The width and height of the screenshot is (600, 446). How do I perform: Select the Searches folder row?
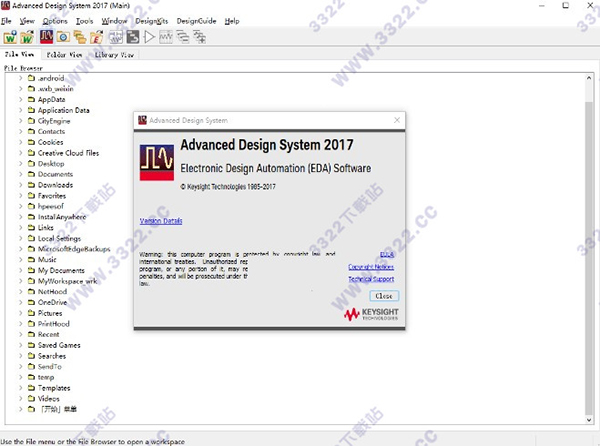click(52, 356)
